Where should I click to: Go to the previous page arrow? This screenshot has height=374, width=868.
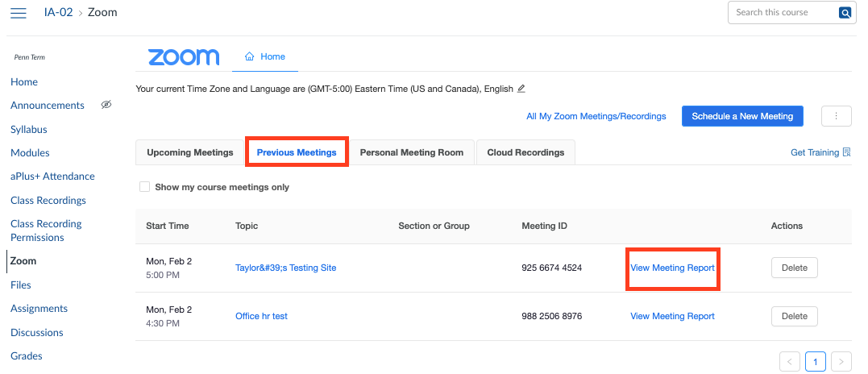tap(789, 362)
